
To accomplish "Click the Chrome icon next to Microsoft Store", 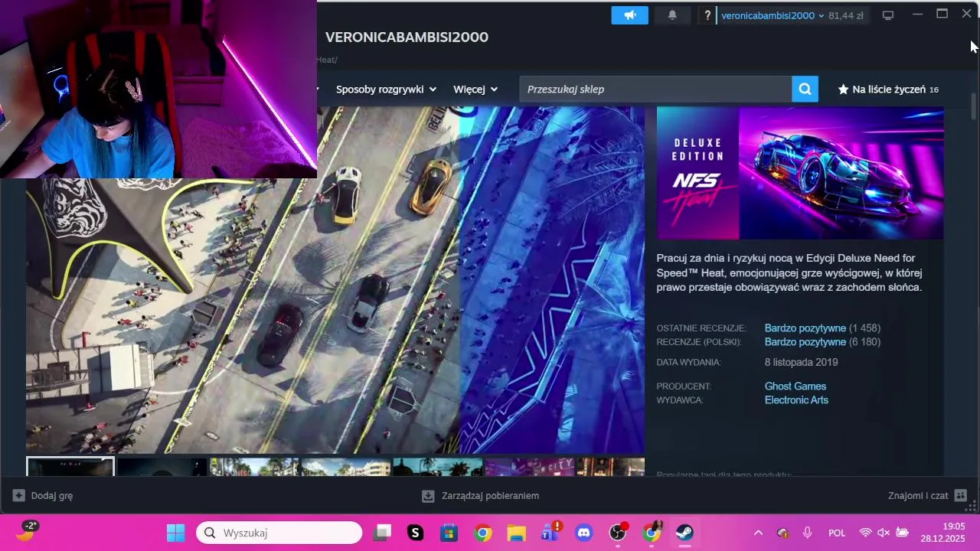I will pos(482,533).
